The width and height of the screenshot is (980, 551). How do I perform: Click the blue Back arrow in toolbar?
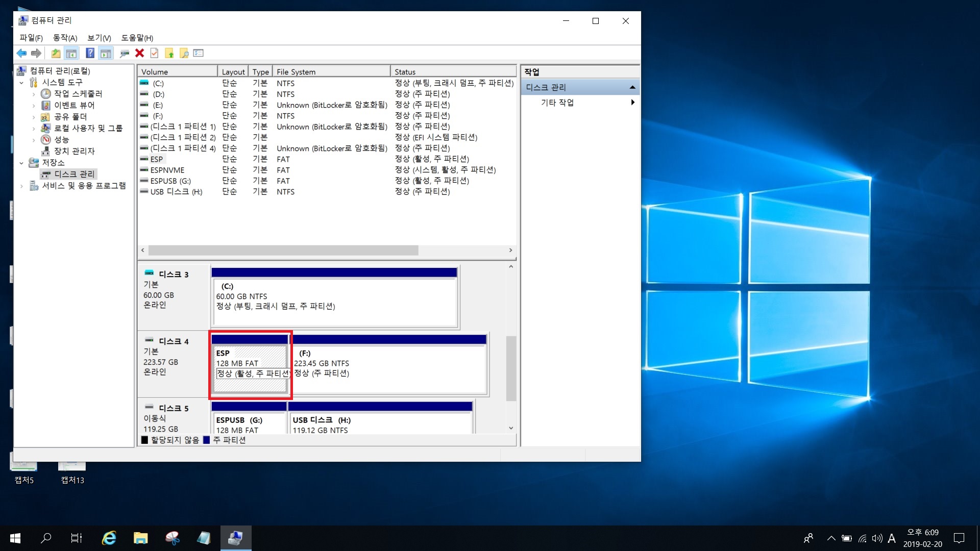21,53
